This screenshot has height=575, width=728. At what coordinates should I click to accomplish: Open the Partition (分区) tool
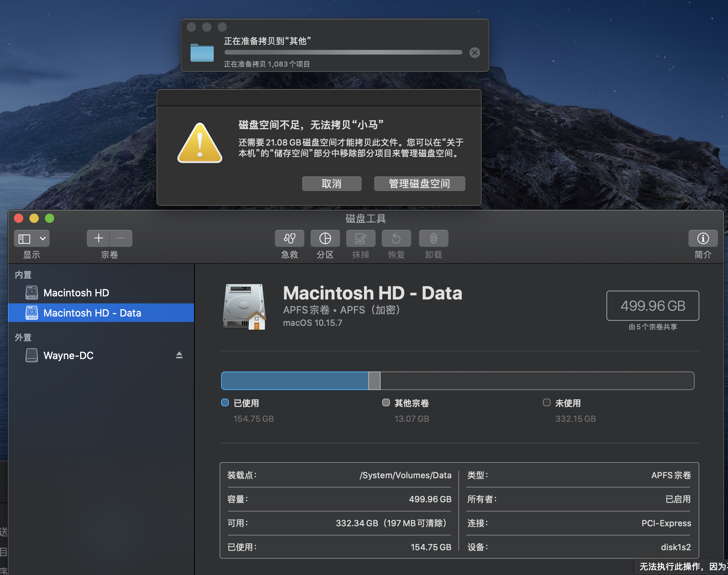325,238
